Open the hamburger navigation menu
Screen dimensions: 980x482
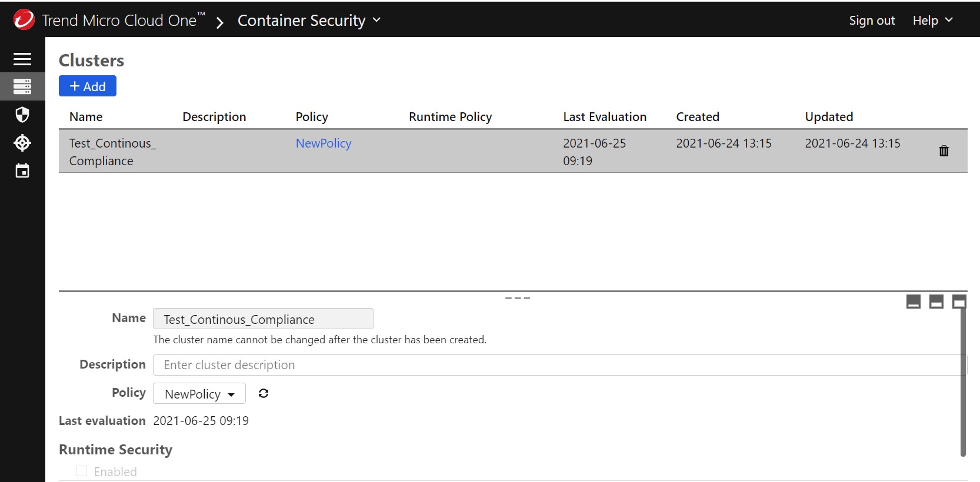(22, 59)
